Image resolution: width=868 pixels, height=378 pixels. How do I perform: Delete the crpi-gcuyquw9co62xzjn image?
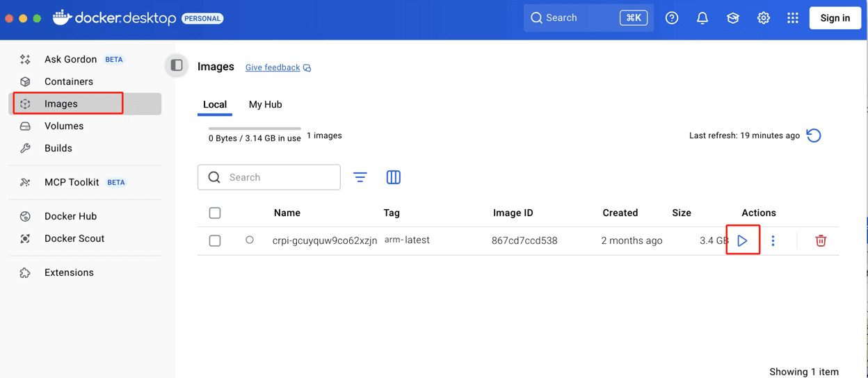821,240
